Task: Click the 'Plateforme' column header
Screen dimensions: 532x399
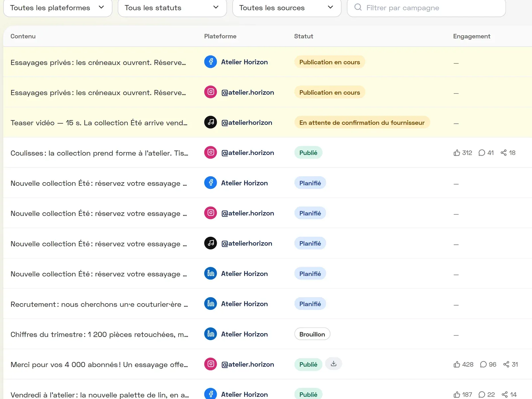Action: click(x=220, y=36)
